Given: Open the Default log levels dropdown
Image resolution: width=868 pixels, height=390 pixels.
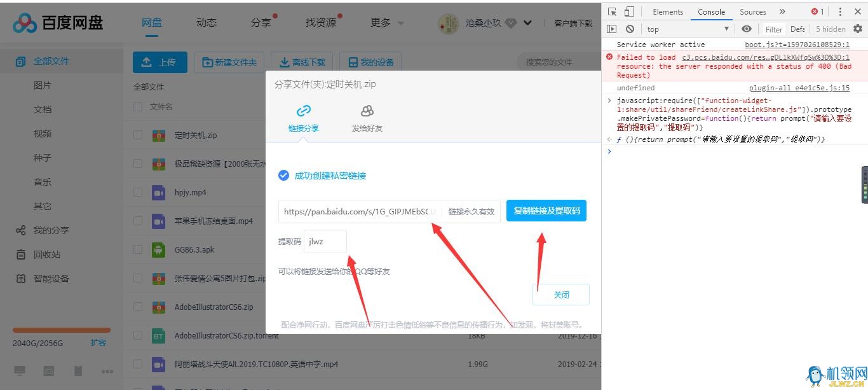Looking at the screenshot, I should 797,29.
